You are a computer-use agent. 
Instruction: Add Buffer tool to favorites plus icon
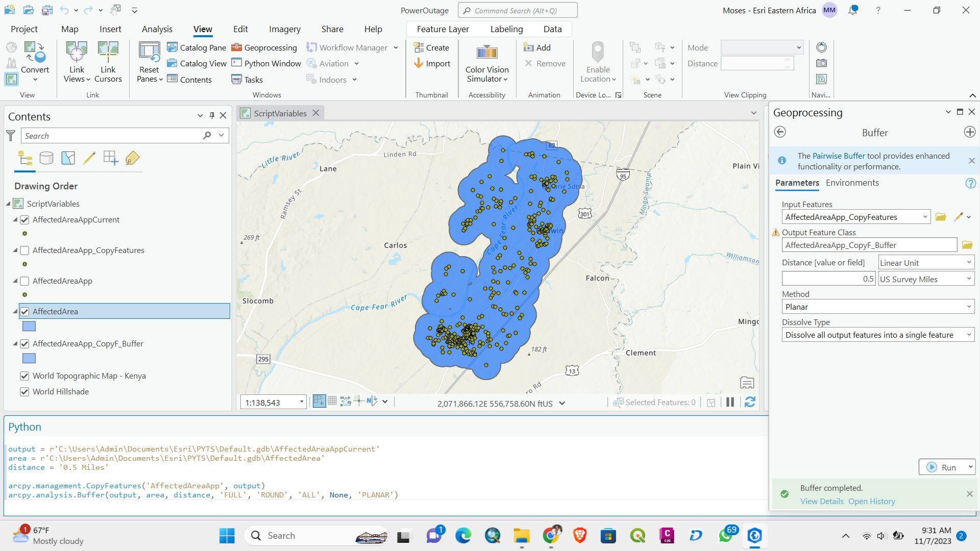(x=970, y=132)
